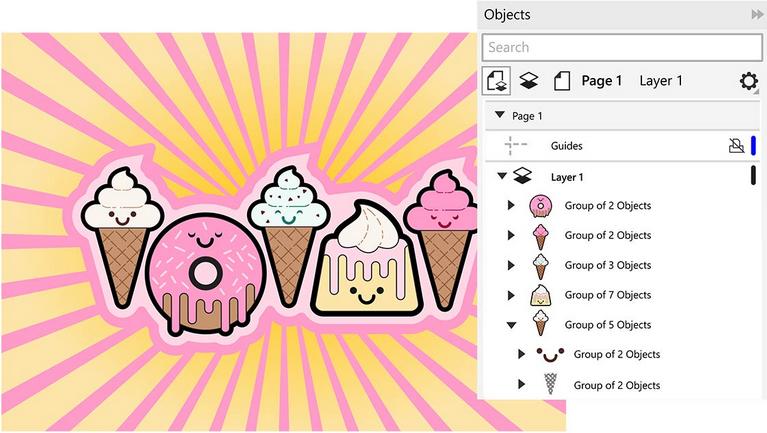Select the pink ice cream thumbnail in list
The width and height of the screenshot is (767, 433).
pos(541,237)
